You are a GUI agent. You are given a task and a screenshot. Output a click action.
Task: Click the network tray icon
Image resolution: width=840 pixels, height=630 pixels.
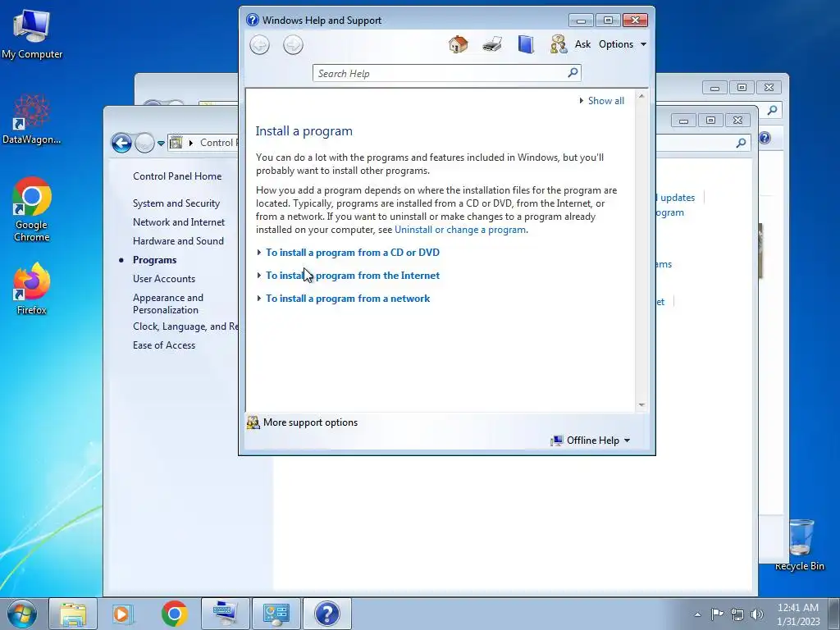coord(737,614)
